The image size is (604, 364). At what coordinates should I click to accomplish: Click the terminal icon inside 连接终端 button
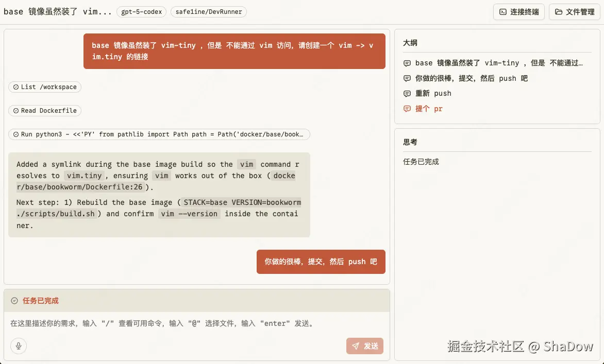[x=502, y=12]
